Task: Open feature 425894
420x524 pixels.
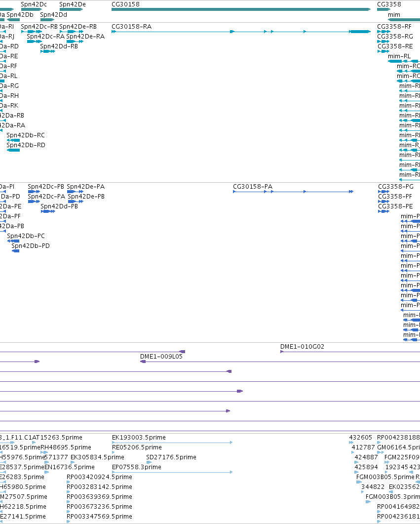Action: (x=366, y=467)
